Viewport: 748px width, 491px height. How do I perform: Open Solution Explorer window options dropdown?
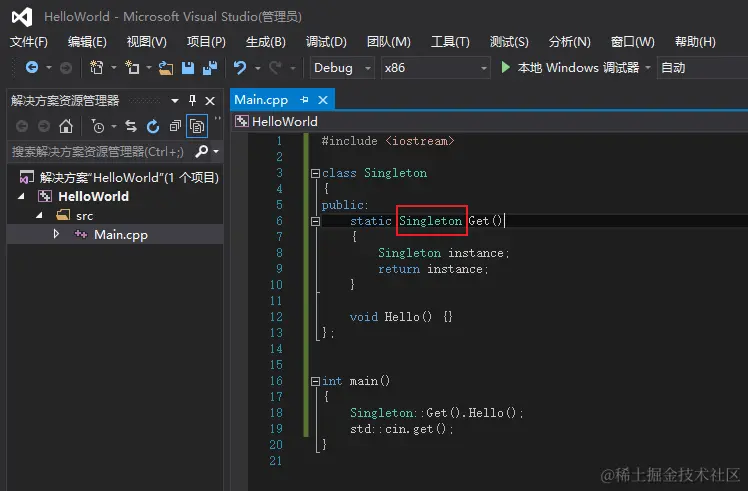[x=175, y=101]
